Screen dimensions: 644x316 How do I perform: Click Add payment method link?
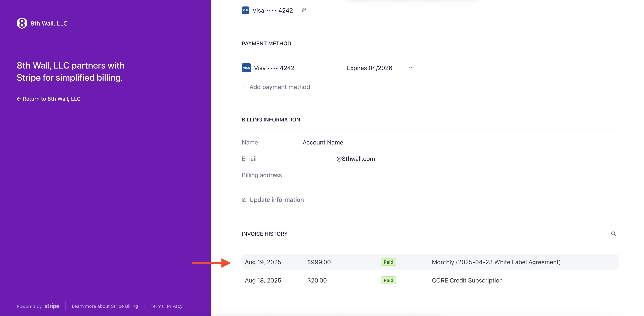(x=279, y=87)
